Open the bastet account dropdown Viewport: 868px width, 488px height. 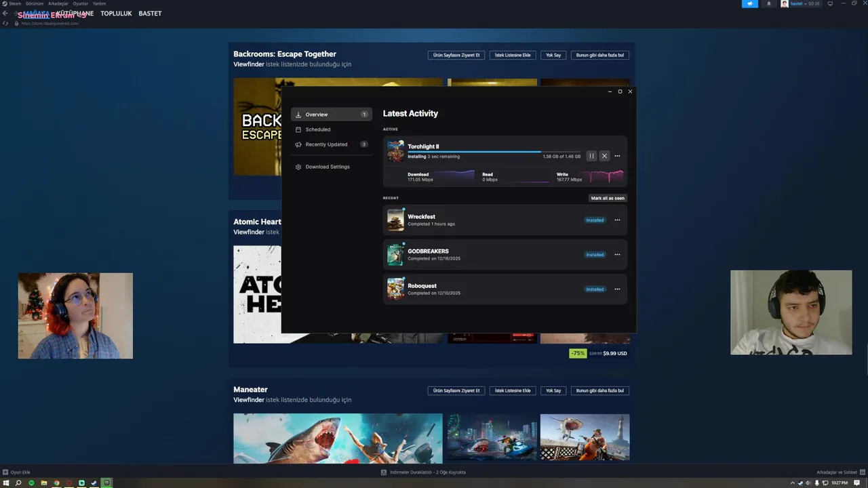(x=800, y=3)
